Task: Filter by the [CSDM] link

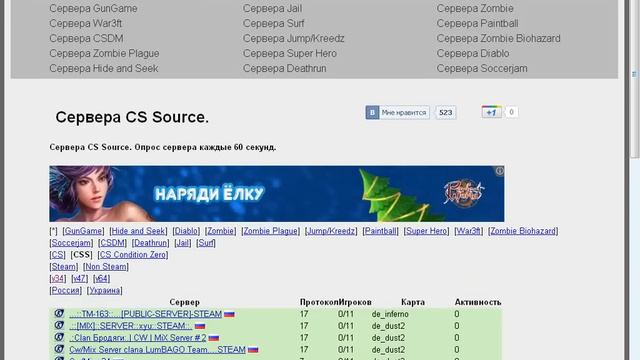Action: pyautogui.click(x=112, y=243)
